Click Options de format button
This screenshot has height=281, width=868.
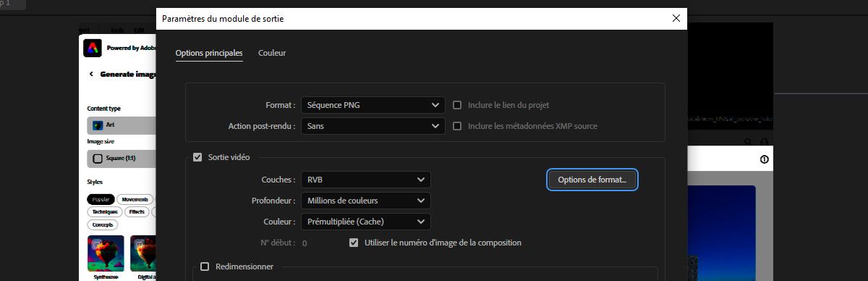[x=592, y=180]
